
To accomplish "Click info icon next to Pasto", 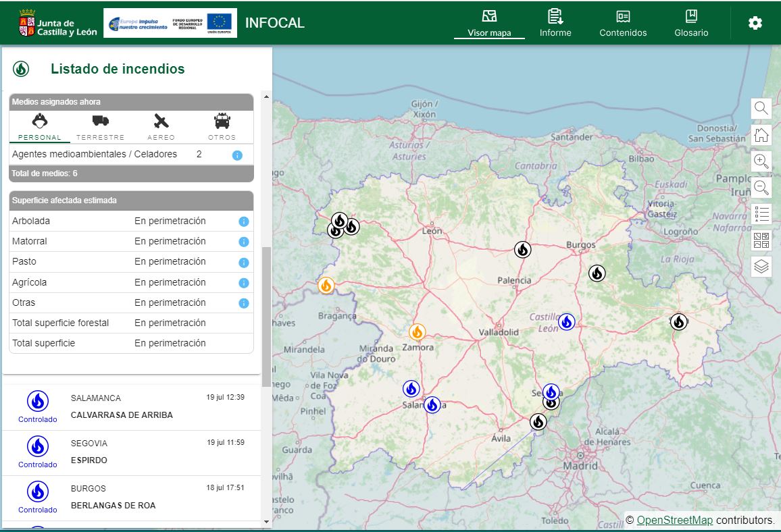I will [x=244, y=262].
